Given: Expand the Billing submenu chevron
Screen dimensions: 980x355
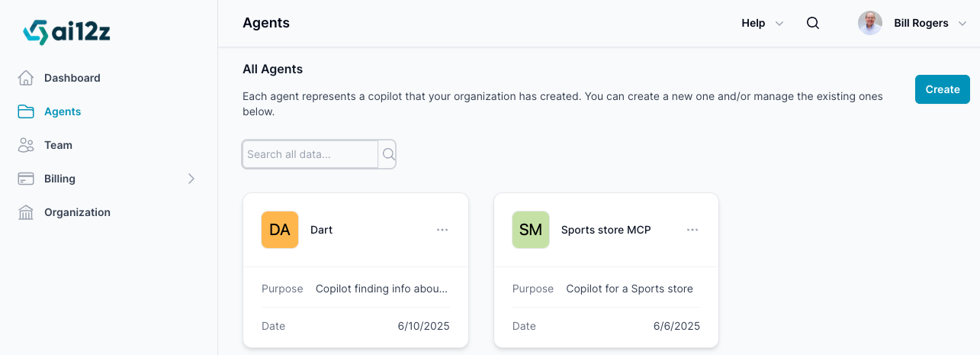Looking at the screenshot, I should tap(191, 179).
